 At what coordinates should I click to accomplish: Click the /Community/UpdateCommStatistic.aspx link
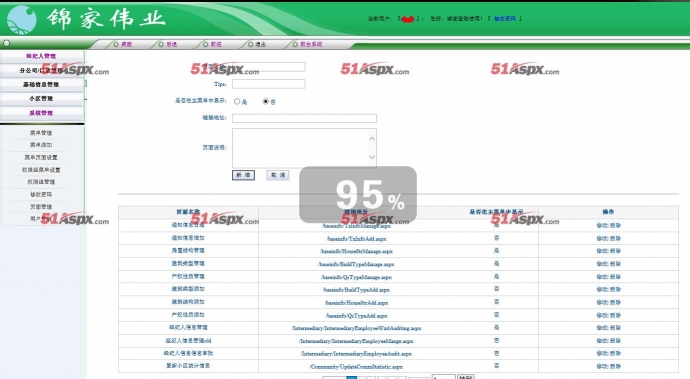[356, 366]
